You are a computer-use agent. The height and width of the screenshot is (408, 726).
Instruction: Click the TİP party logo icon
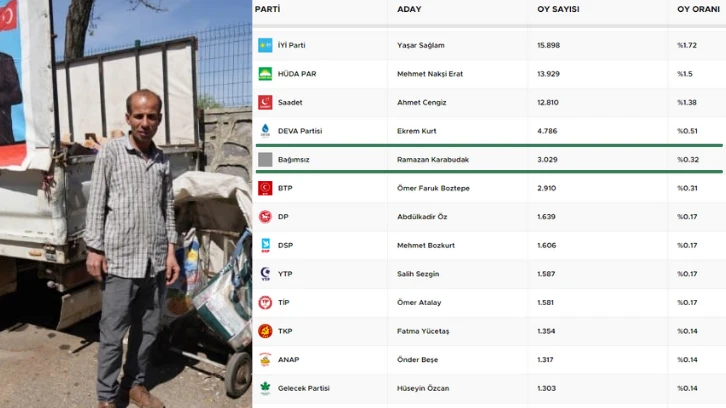click(x=265, y=302)
